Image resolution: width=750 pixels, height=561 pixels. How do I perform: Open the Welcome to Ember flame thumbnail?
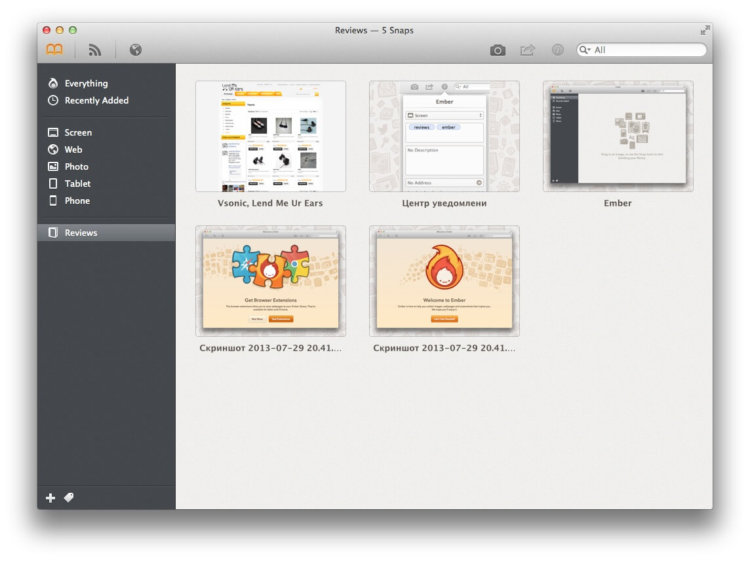444,281
